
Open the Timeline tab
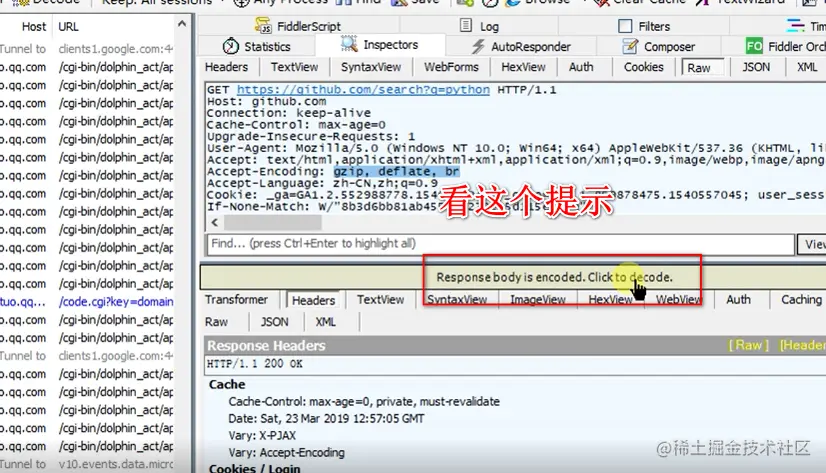coord(806,26)
